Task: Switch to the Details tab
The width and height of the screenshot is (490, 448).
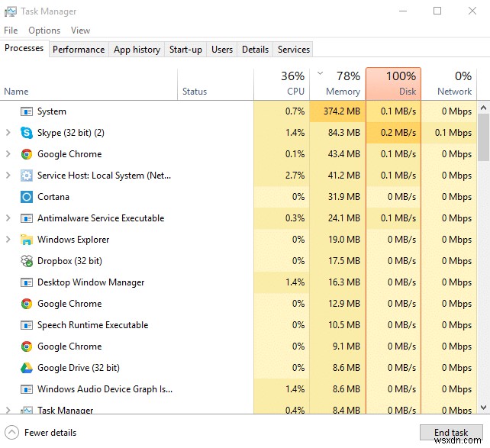Action: [255, 50]
